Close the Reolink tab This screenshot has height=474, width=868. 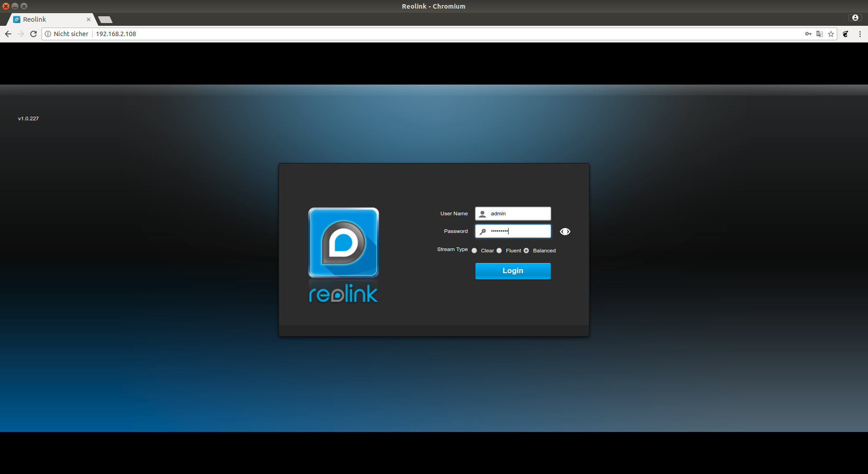pyautogui.click(x=89, y=19)
